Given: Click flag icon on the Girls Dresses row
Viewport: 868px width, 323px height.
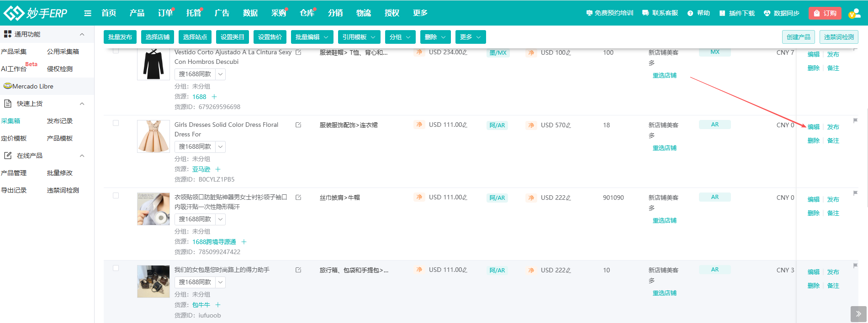Looking at the screenshot, I should [855, 121].
